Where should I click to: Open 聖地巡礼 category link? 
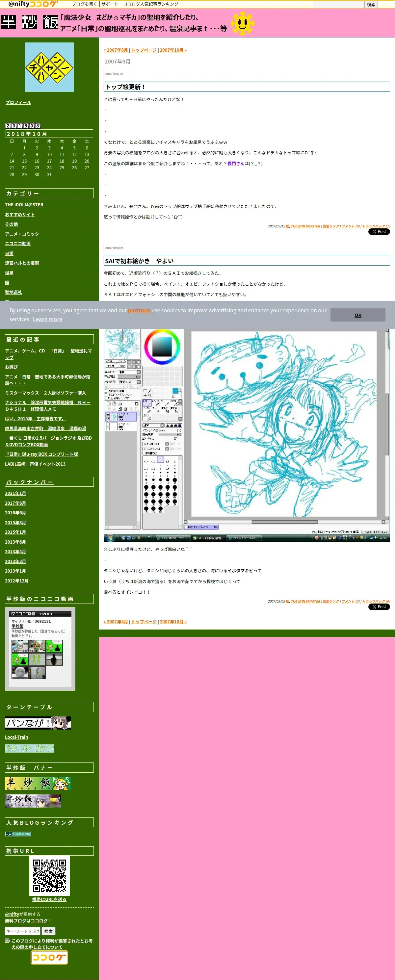pos(13,293)
